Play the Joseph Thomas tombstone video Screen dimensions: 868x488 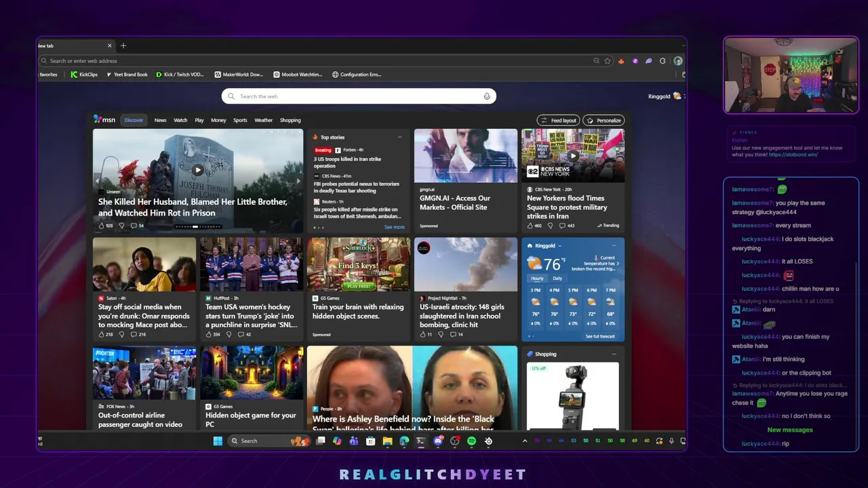[197, 170]
